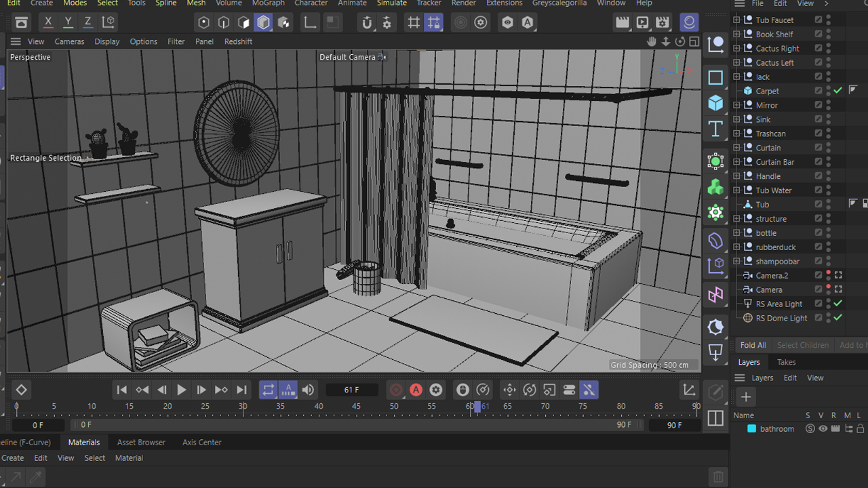Toggle the RS Dome Light enable checkmark
Image resolution: width=868 pixels, height=488 pixels.
(x=838, y=318)
